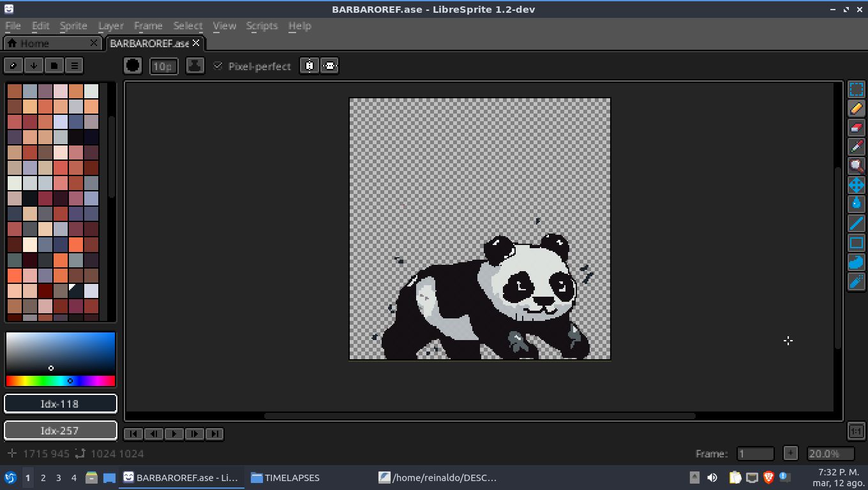
Task: Select the Blur tool
Action: 857,281
